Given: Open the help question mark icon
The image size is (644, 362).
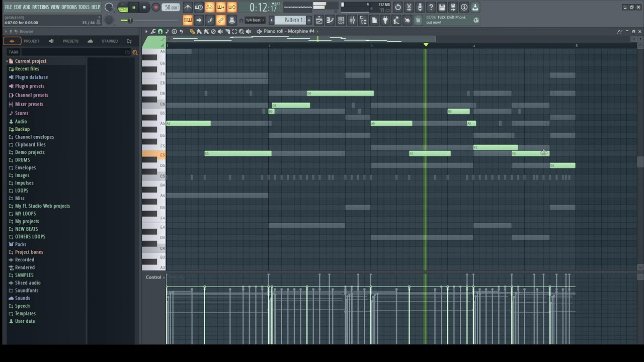Looking at the screenshot, I should click(x=431, y=8).
